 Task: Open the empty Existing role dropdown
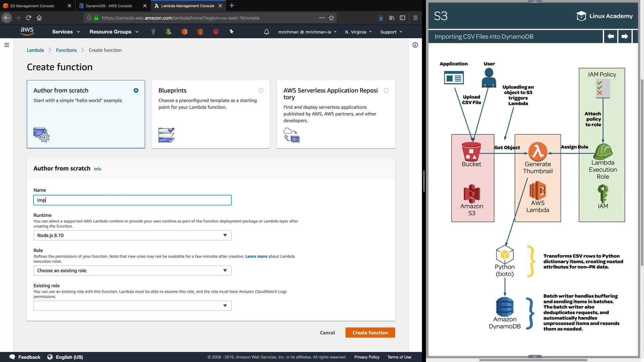132,306
